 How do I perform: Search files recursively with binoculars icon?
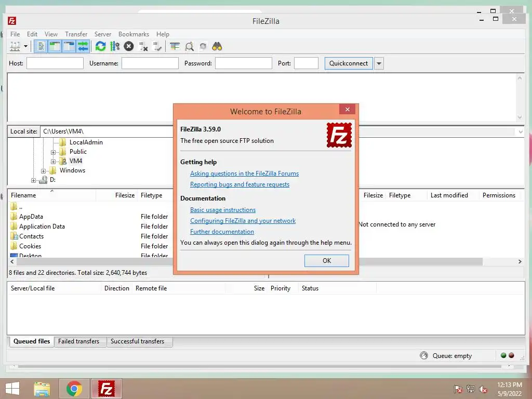click(x=217, y=46)
